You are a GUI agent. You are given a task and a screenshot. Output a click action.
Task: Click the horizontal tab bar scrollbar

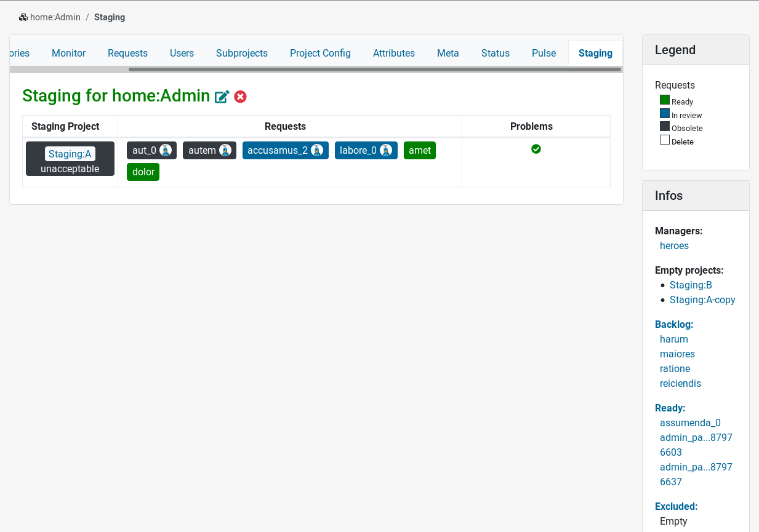tap(374, 69)
